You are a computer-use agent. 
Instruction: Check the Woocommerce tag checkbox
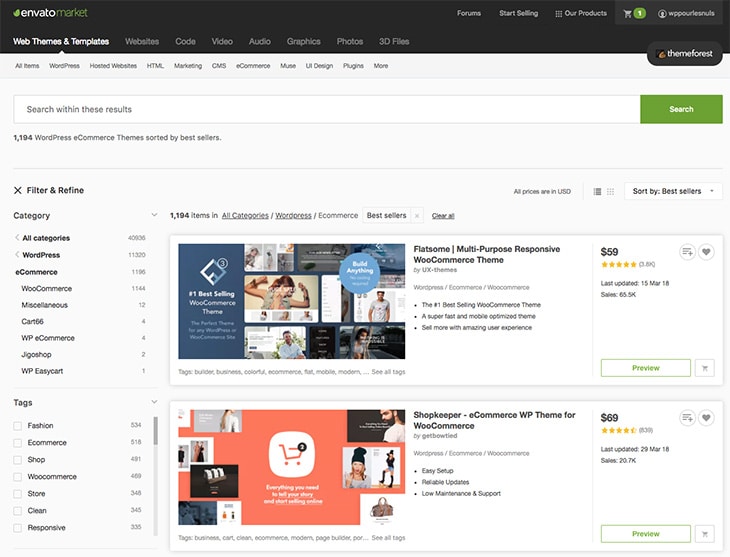click(18, 477)
